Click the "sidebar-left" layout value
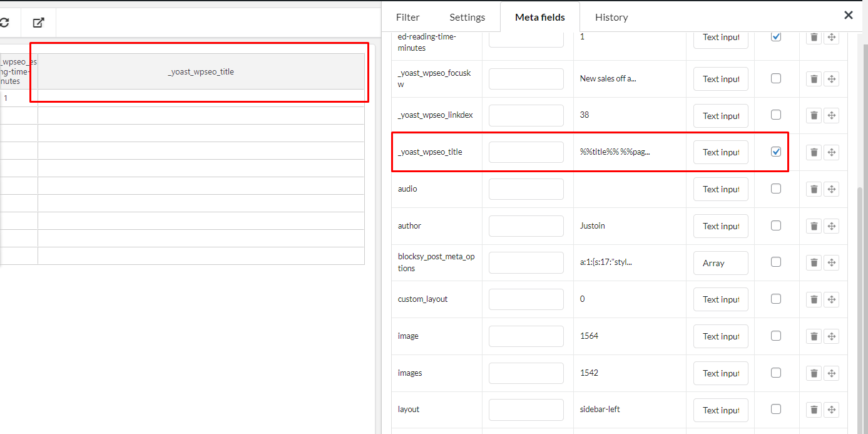The width and height of the screenshot is (868, 434). [600, 410]
